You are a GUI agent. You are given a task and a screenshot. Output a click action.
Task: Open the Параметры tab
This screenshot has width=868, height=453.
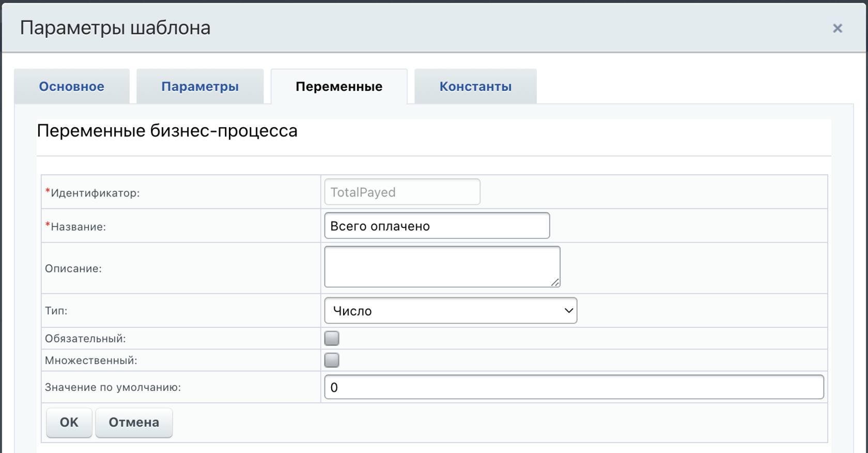(x=200, y=86)
